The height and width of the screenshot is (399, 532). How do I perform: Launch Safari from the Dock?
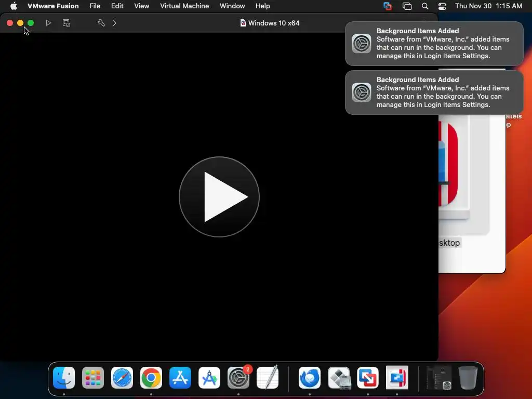122,377
